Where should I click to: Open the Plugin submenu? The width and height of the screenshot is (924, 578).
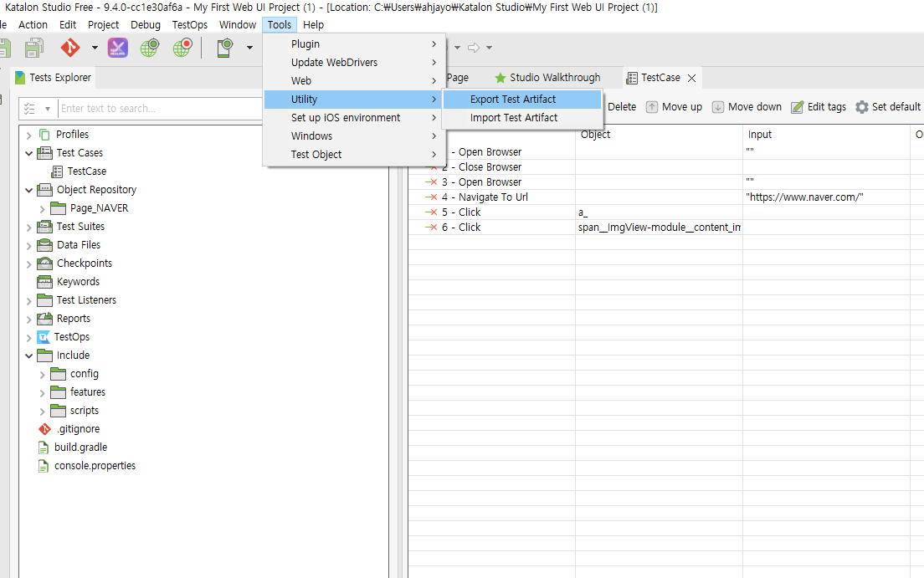coord(355,44)
